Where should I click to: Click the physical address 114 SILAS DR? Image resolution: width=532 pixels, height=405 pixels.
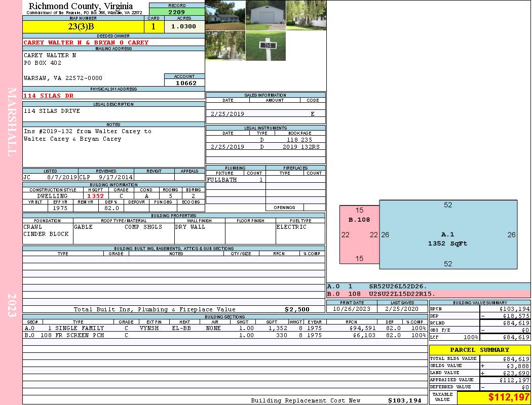coord(49,95)
